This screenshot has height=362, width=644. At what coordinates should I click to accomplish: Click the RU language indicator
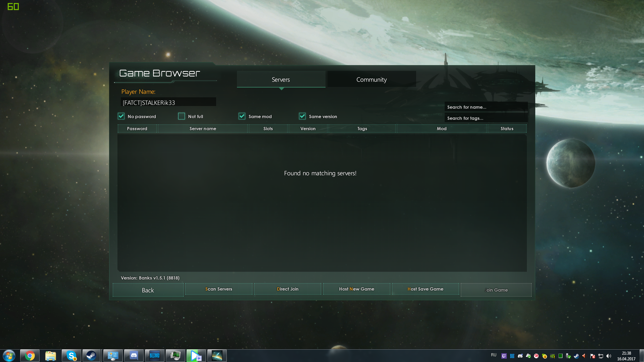point(494,355)
